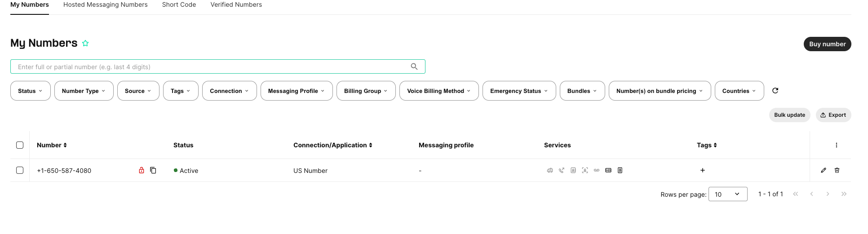Screen dimensions: 868x234
Task: Favorite the My Numbers page star
Action: [x=85, y=43]
